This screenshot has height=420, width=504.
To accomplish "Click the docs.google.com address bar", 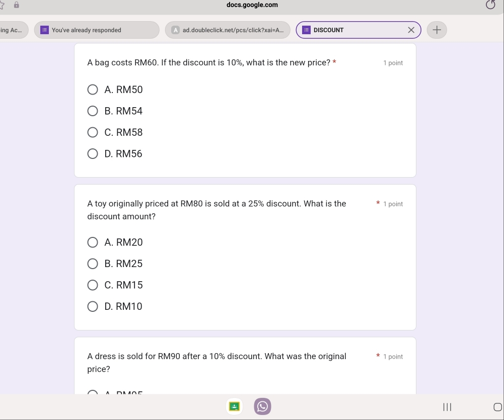I will tap(252, 5).
